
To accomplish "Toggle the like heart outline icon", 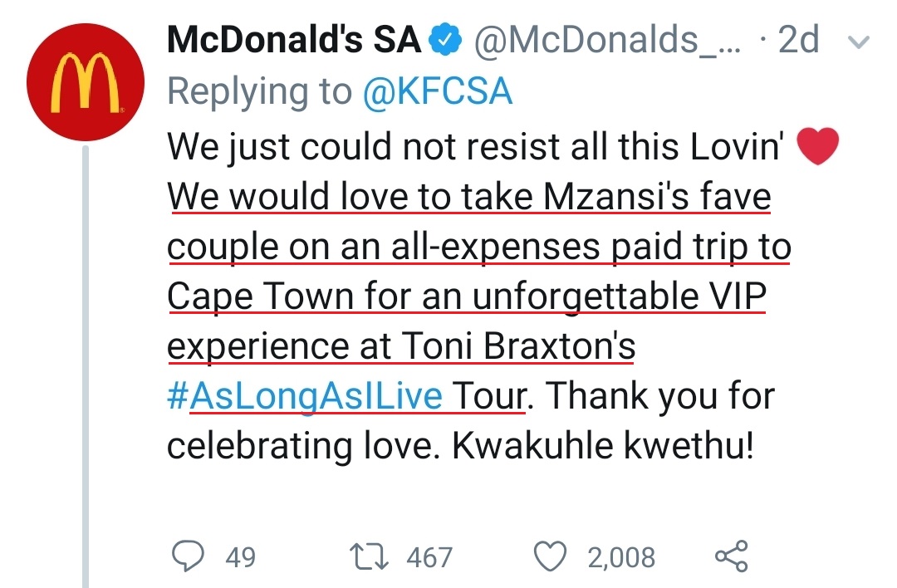I will pyautogui.click(x=550, y=556).
